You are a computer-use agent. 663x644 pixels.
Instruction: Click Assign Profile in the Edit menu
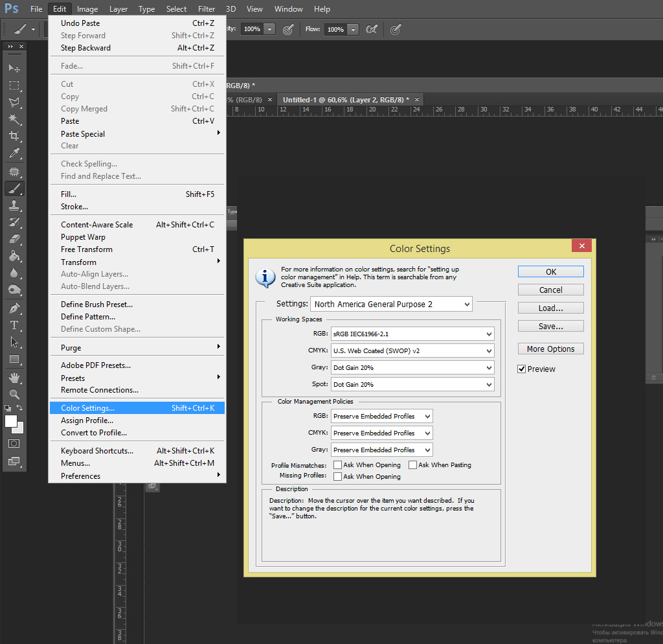tap(87, 420)
